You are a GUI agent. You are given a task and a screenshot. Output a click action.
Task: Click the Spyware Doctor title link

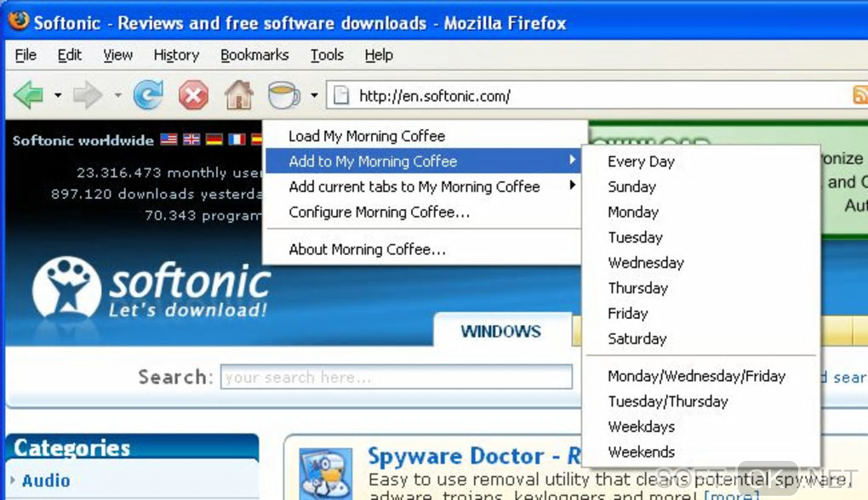tap(474, 456)
